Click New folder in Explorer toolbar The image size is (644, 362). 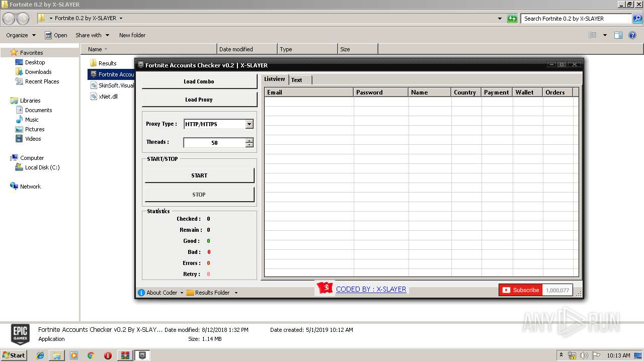132,35
